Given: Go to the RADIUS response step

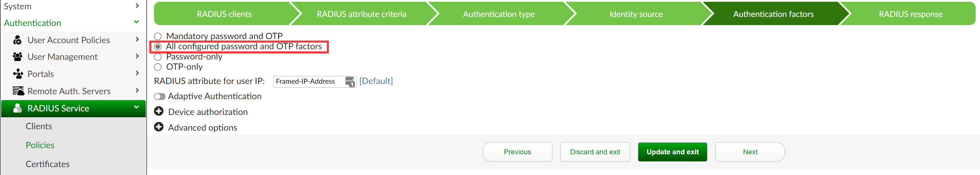Looking at the screenshot, I should pyautogui.click(x=910, y=14).
